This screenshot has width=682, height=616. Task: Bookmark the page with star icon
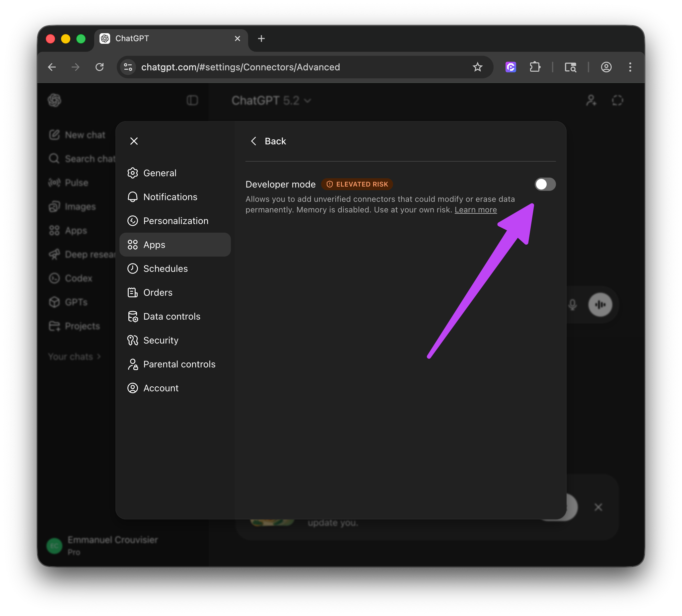click(x=477, y=67)
